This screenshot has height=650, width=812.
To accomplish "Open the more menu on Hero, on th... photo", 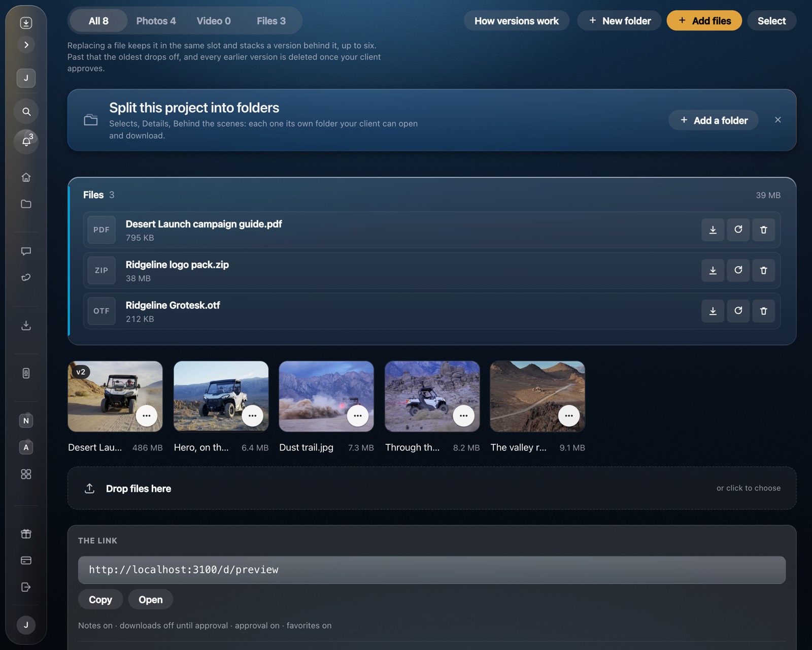I will click(x=252, y=416).
